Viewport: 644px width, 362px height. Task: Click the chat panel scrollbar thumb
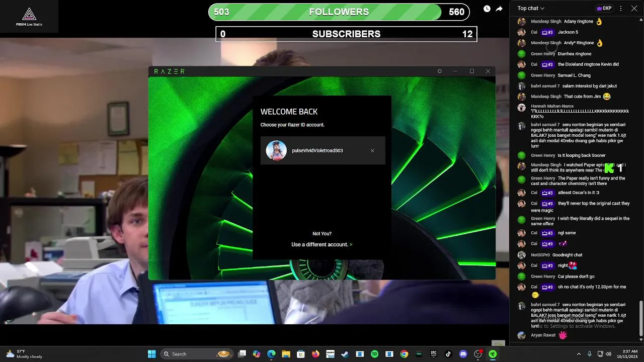pyautogui.click(x=640, y=319)
